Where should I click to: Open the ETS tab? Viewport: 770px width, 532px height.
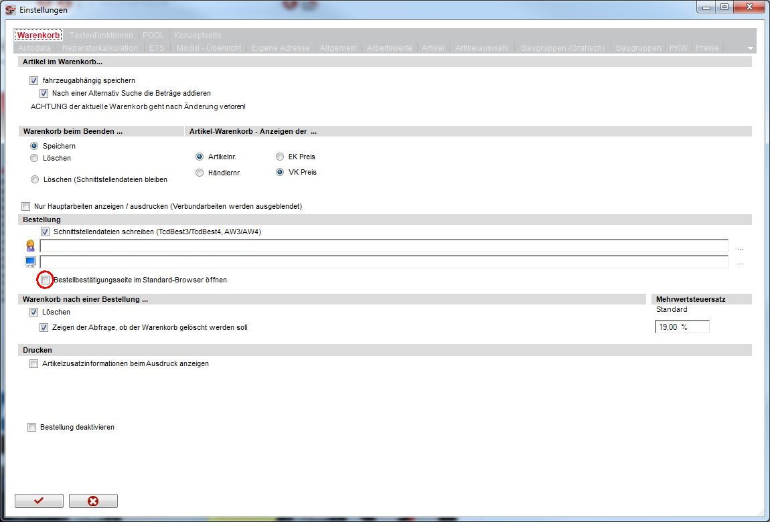[x=157, y=48]
